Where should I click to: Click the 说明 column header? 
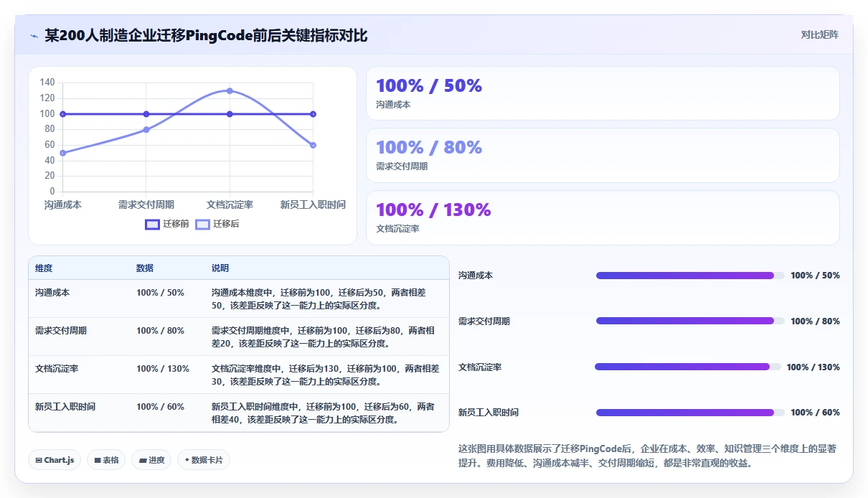(220, 268)
